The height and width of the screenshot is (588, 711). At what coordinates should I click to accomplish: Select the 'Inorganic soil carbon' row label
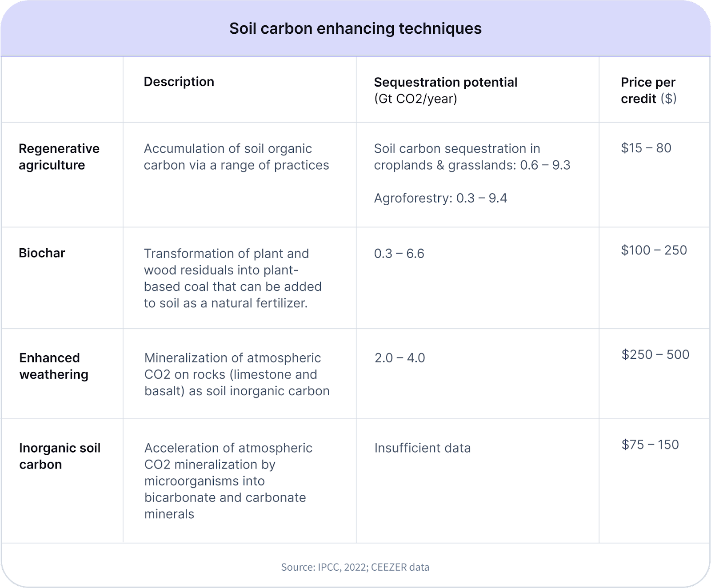point(60,456)
